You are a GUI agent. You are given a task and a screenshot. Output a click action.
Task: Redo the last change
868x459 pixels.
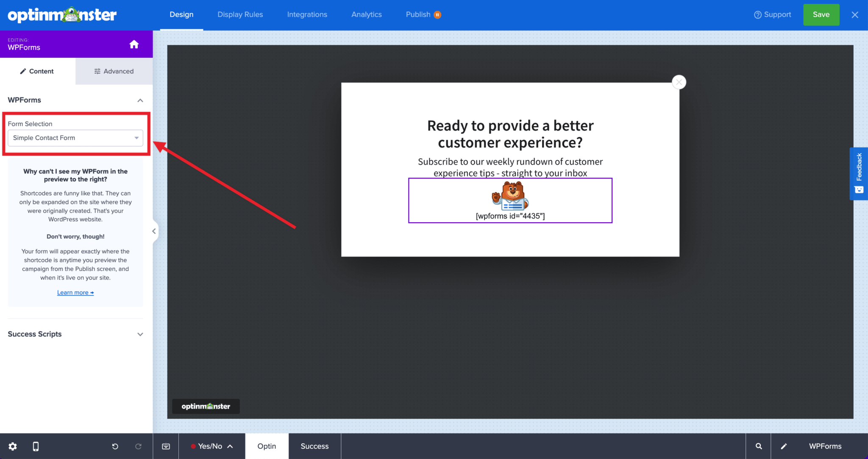(138, 446)
